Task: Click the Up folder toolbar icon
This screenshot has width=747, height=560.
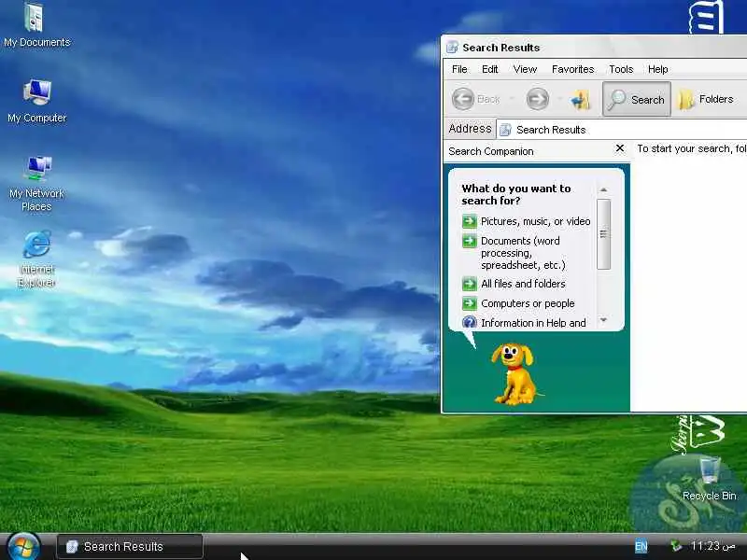Action: (580, 99)
